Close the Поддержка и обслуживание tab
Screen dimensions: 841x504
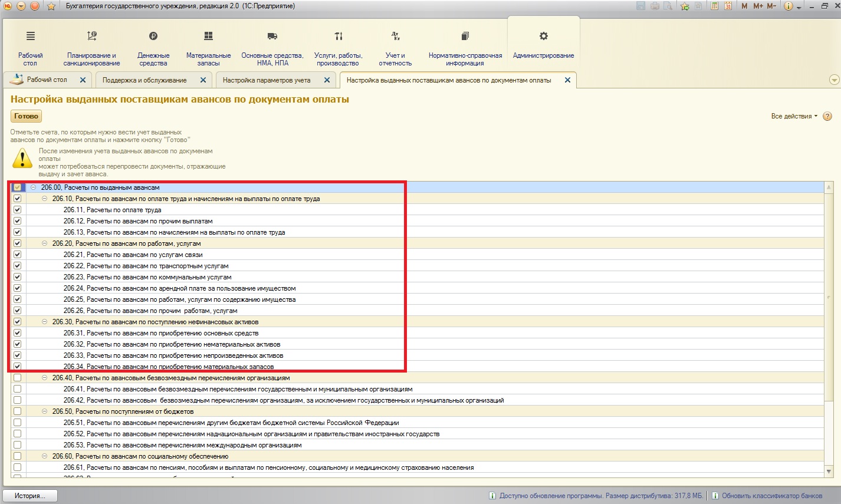(x=203, y=80)
